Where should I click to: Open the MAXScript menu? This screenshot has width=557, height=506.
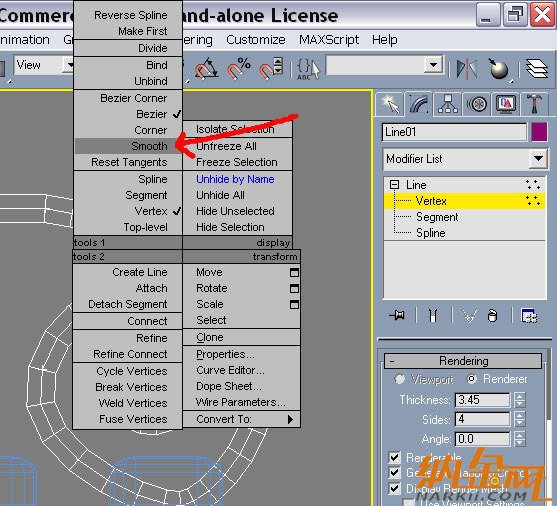point(329,39)
